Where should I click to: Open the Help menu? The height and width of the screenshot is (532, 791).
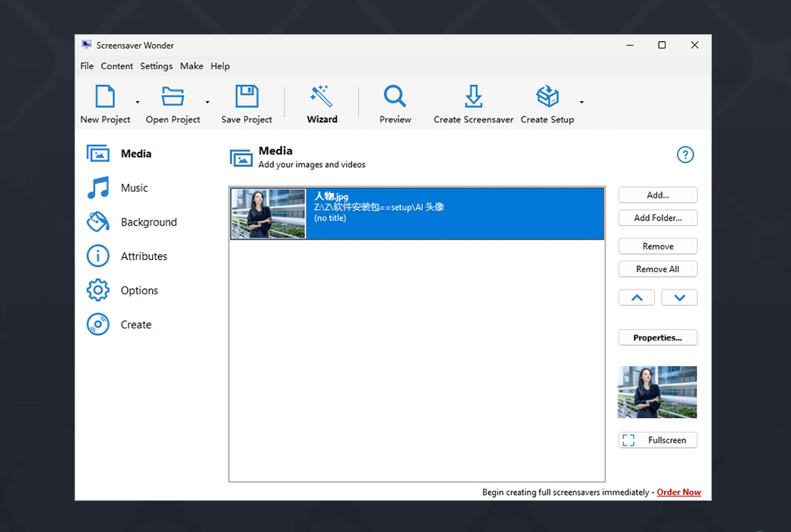pyautogui.click(x=220, y=66)
